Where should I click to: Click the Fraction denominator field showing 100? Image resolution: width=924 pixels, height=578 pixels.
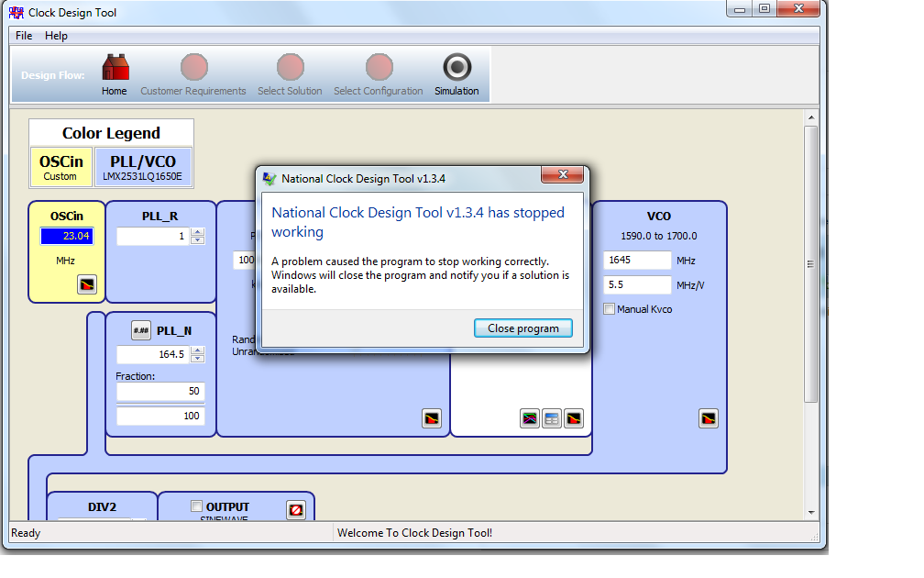[160, 416]
